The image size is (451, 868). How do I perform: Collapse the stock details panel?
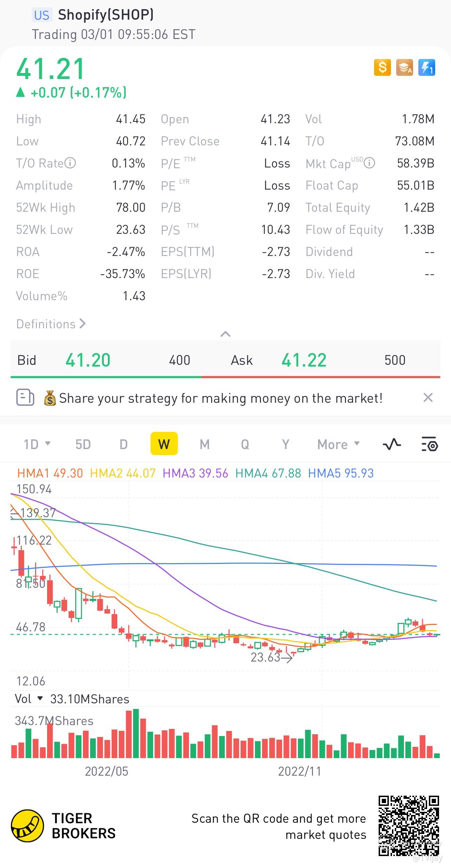[225, 334]
